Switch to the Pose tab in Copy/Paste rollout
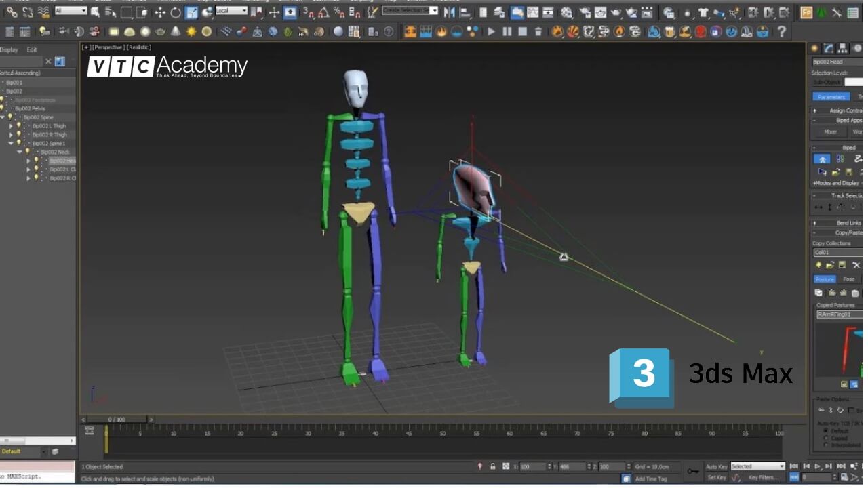The height and width of the screenshot is (488, 868). [848, 279]
